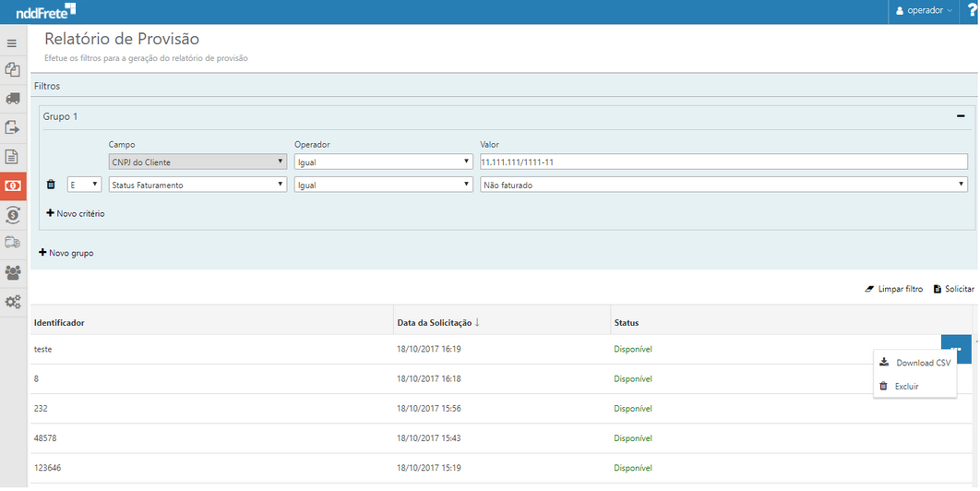The height and width of the screenshot is (491, 980).
Task: Click the CNPJ value input field
Action: [x=723, y=162]
